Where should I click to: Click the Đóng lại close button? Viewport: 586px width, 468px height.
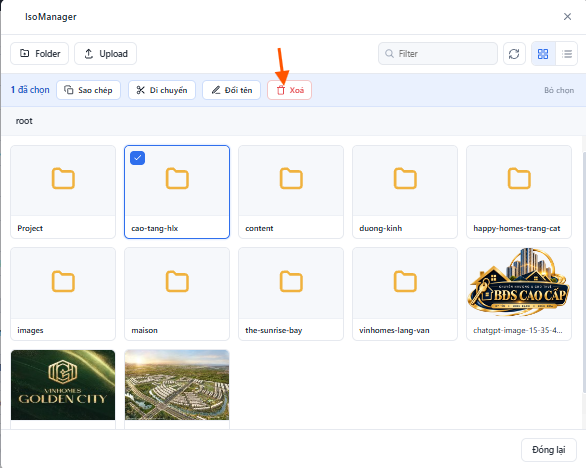tap(549, 450)
